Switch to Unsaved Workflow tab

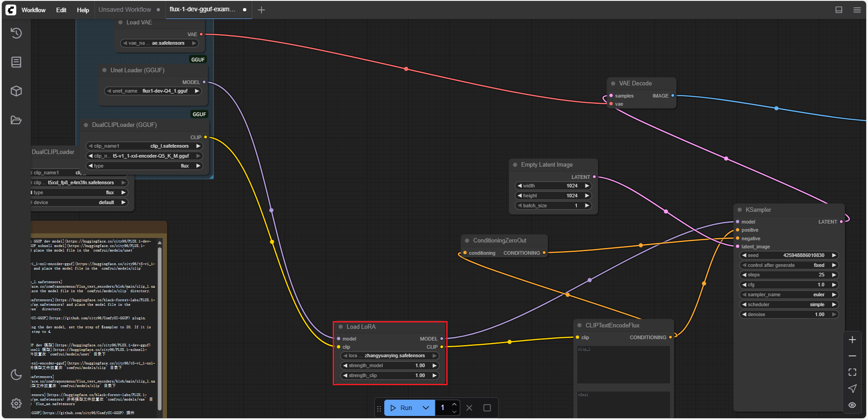(125, 9)
